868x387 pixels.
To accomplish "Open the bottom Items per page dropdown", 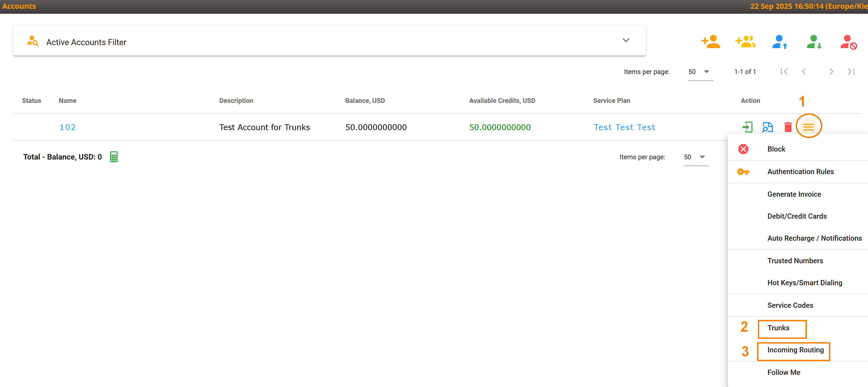I will coord(695,157).
